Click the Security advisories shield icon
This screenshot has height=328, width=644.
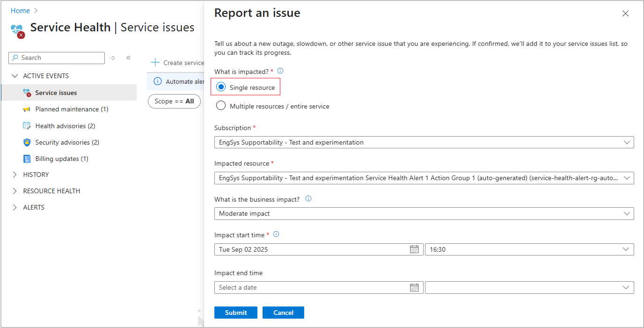click(27, 142)
